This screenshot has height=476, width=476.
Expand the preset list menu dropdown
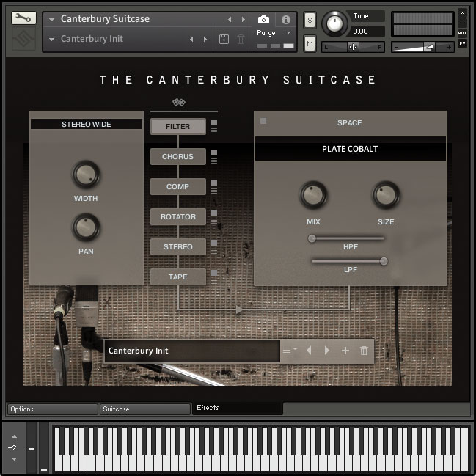click(290, 351)
